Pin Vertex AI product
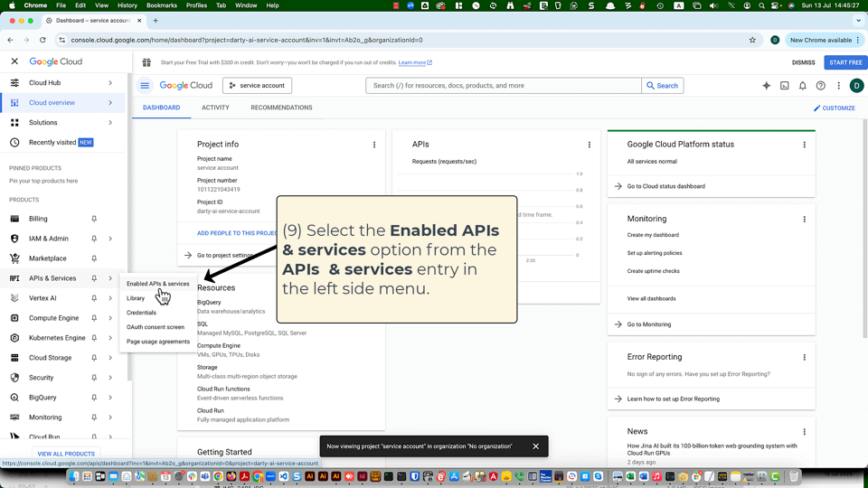The image size is (868, 488). (94, 299)
